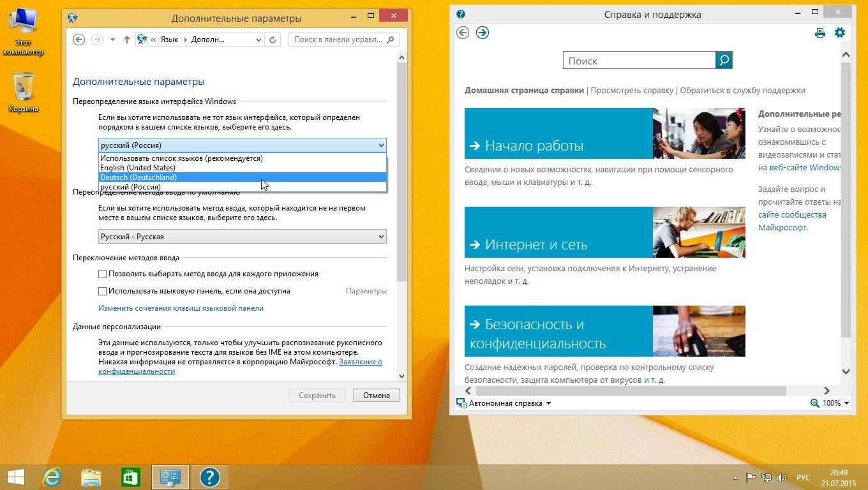This screenshot has width=868, height=490.
Task: Choose 'English (United States)' from the list
Action: (x=243, y=168)
